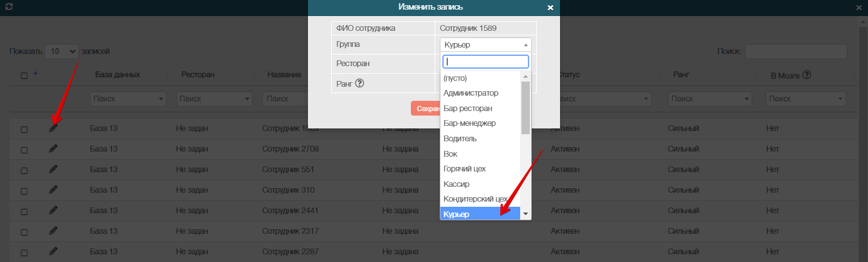Click the Сохранить button
Screen dimensions: 868x262
[x=424, y=109]
